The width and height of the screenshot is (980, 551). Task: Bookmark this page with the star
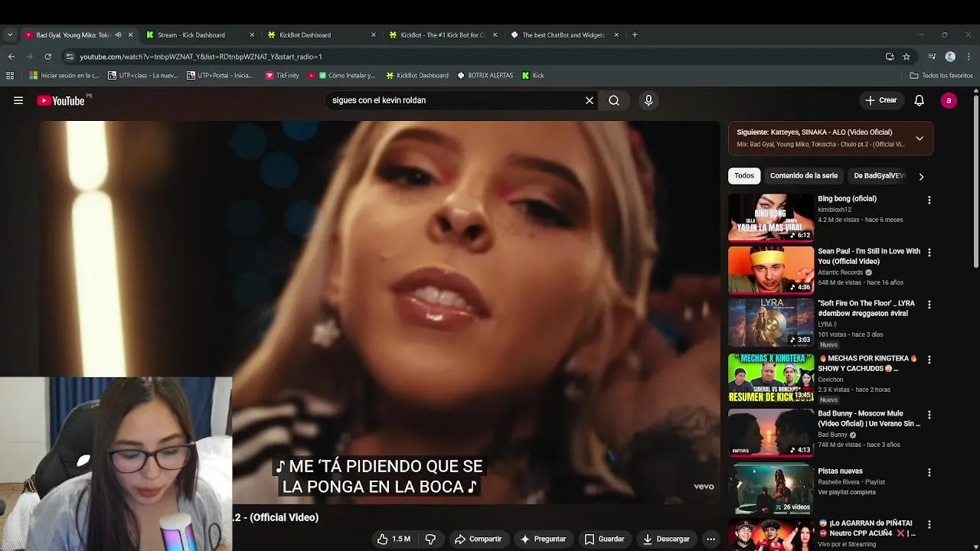point(906,57)
